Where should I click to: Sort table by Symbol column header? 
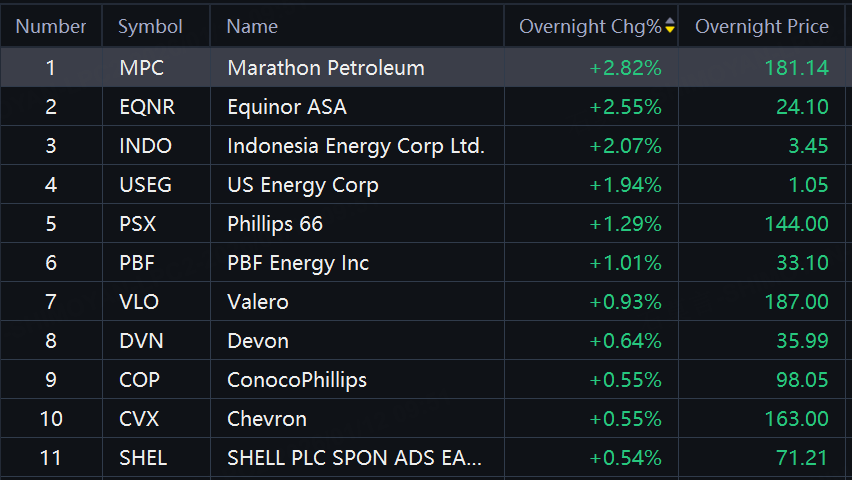click(x=150, y=26)
